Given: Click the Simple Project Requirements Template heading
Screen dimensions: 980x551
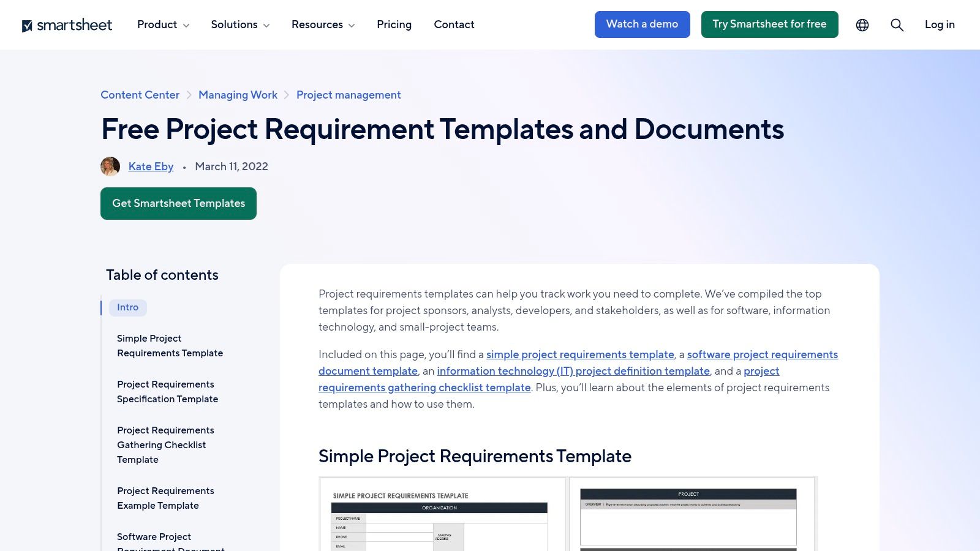Looking at the screenshot, I should pos(475,456).
